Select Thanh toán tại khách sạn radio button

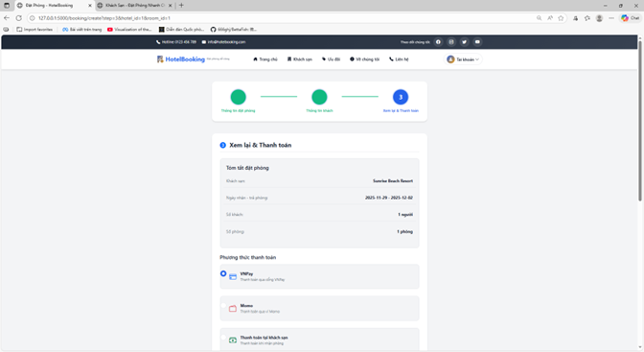click(x=223, y=338)
